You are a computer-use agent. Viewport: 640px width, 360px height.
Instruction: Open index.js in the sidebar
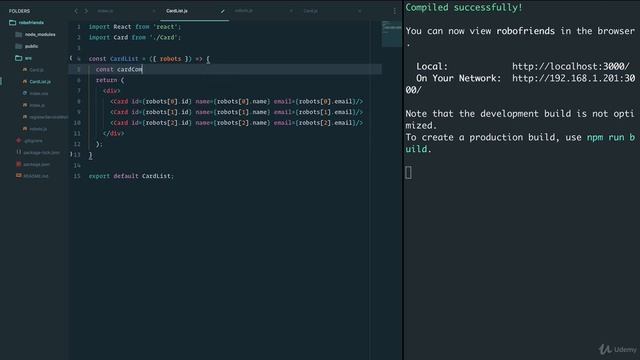click(x=37, y=105)
